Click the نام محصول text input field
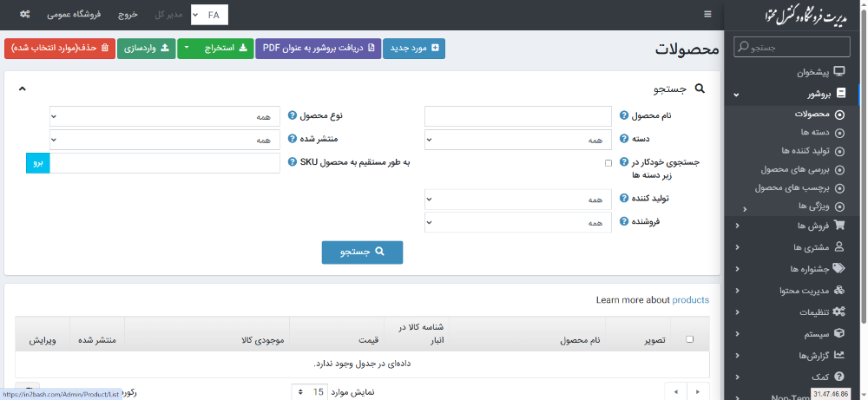This screenshot has width=868, height=400. pyautogui.click(x=518, y=116)
